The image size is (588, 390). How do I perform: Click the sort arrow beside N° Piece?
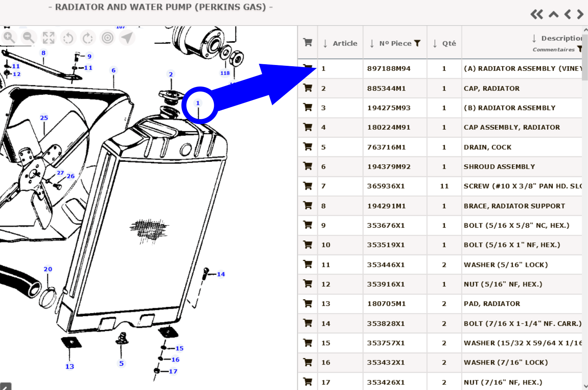click(x=372, y=43)
